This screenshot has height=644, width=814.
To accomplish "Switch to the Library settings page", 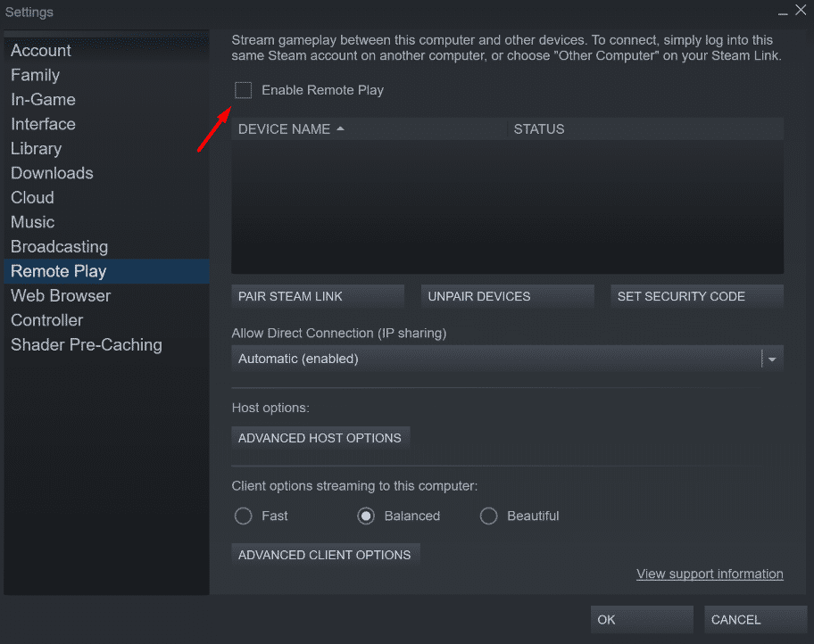I will (36, 148).
